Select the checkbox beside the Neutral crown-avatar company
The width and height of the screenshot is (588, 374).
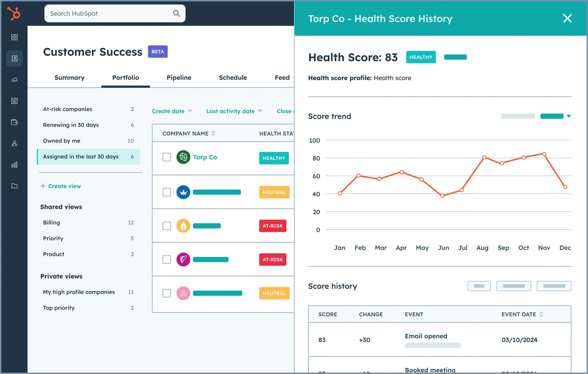(167, 192)
